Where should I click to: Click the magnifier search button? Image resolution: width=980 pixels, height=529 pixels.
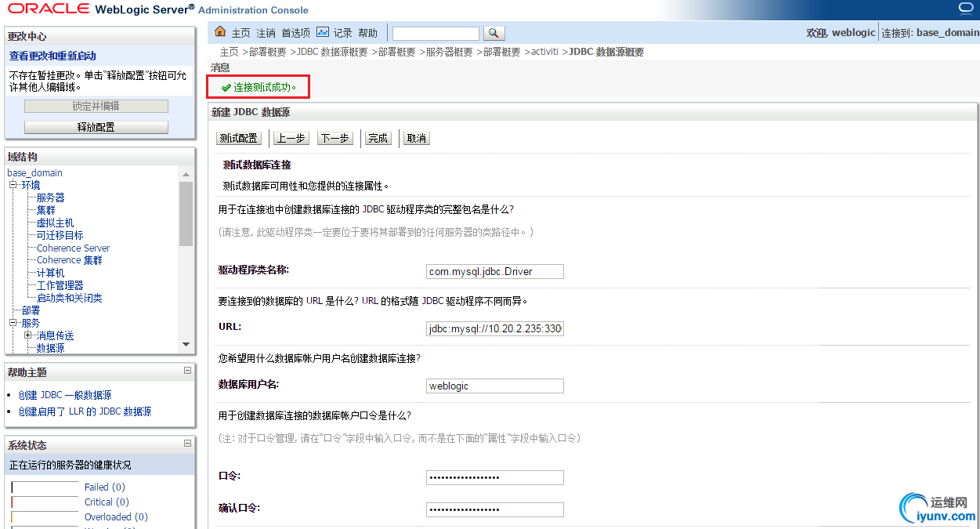[x=494, y=33]
